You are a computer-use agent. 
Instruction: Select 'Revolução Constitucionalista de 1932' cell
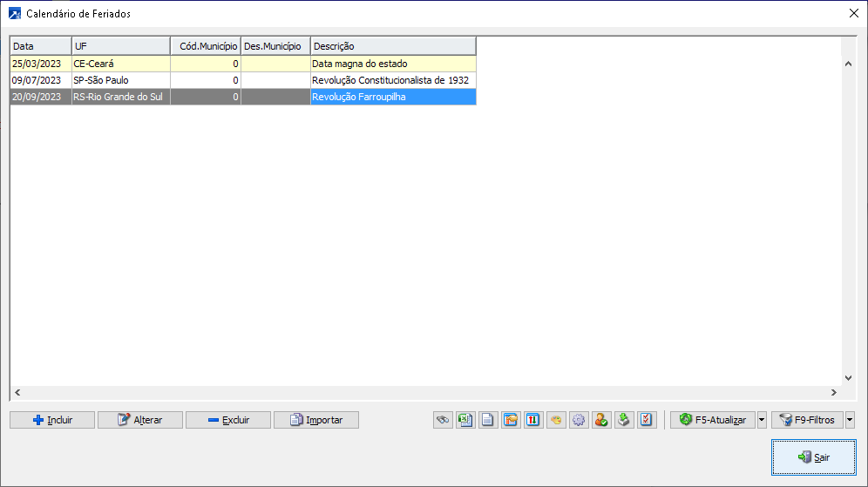[394, 80]
